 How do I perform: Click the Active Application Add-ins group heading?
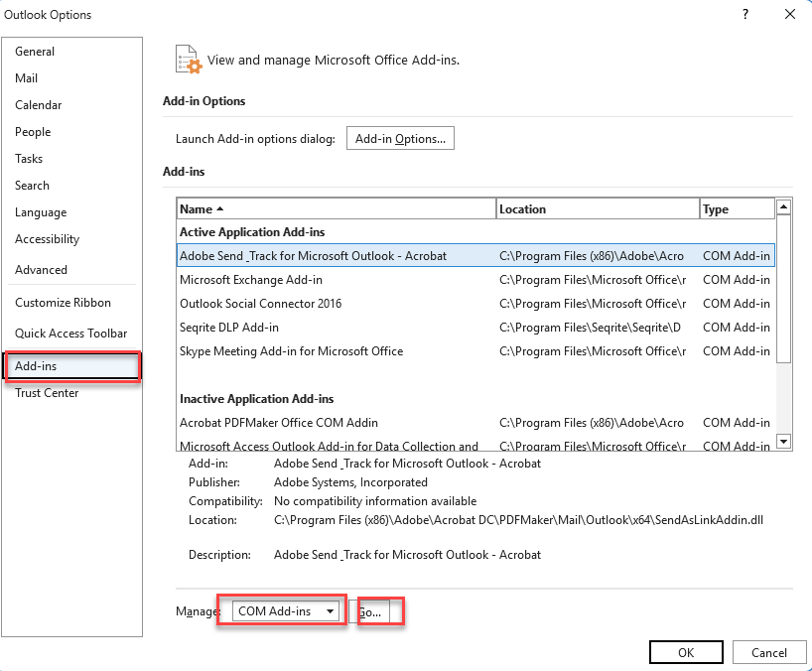pos(252,232)
